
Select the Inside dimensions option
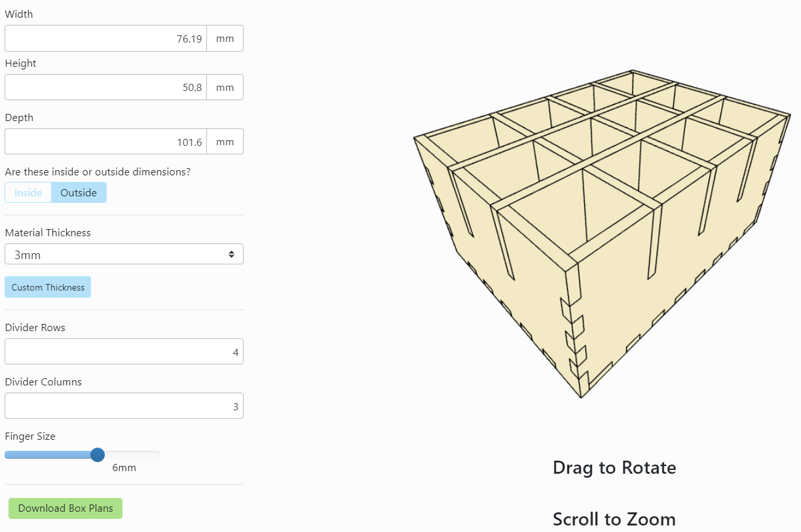pyautogui.click(x=28, y=193)
